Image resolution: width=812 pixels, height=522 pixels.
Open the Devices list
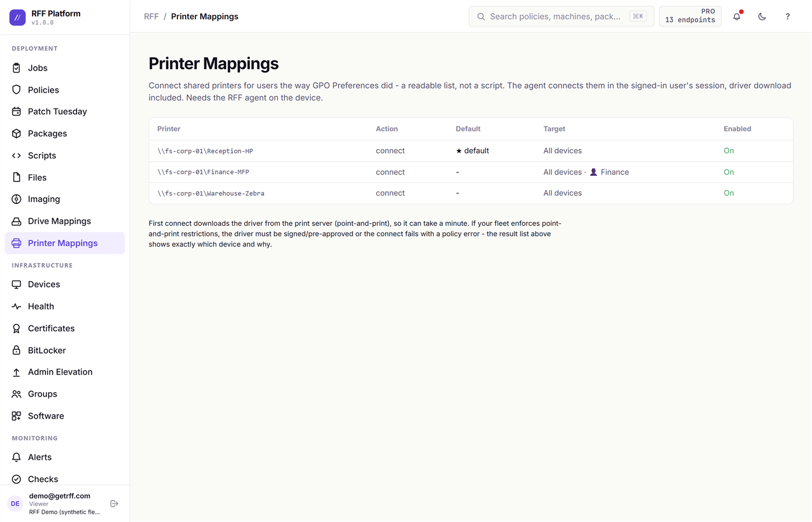[64, 284]
